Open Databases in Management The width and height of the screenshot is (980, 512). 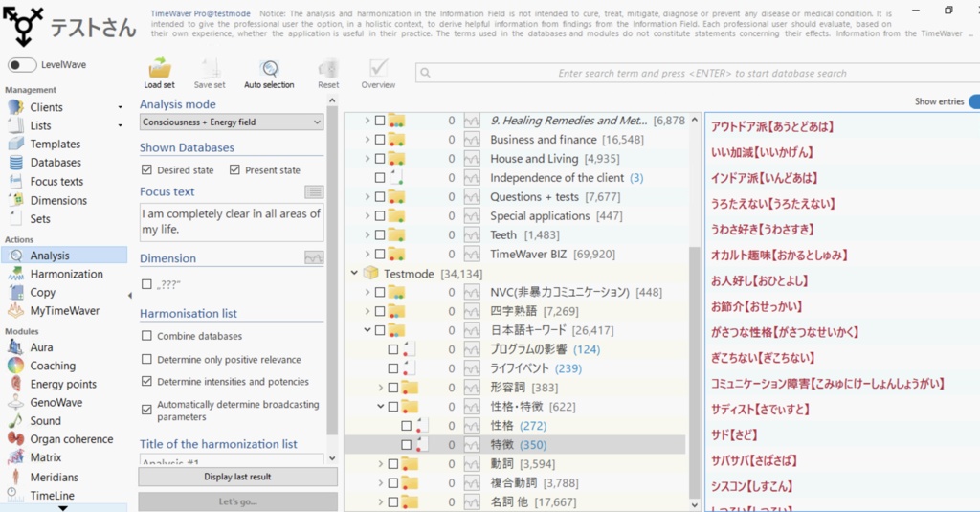56,163
